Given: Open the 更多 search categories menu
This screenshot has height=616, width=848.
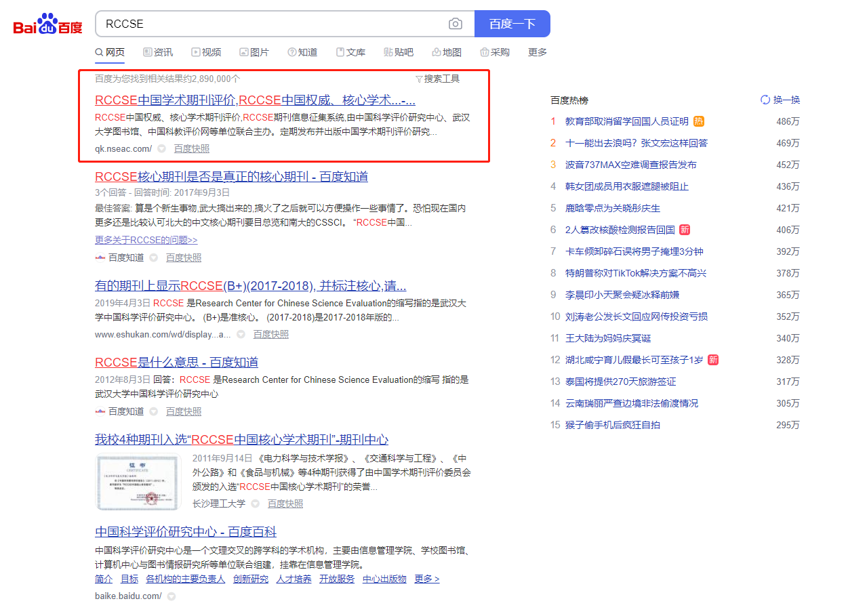Looking at the screenshot, I should (x=538, y=52).
